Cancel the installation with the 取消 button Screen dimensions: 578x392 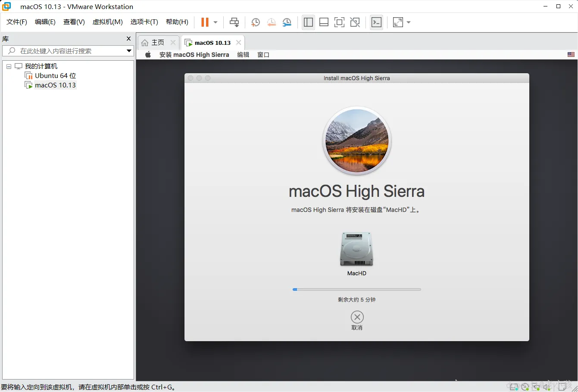[357, 321]
